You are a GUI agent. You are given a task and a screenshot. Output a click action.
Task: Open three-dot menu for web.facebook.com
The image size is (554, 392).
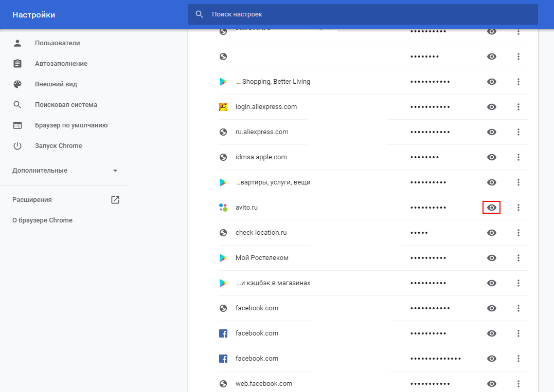[x=519, y=384]
